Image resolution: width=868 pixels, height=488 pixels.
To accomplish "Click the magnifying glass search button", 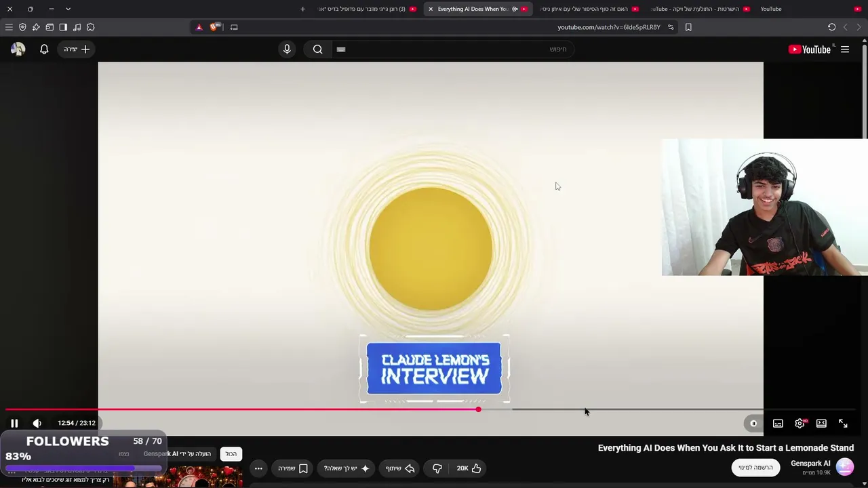I will tap(317, 49).
